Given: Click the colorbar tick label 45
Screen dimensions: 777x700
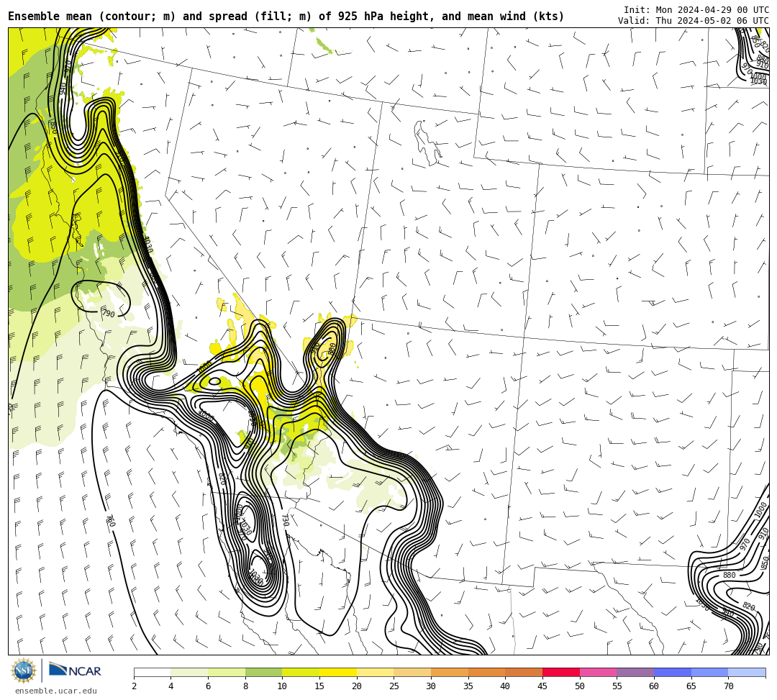Looking at the screenshot, I should click(x=542, y=686).
